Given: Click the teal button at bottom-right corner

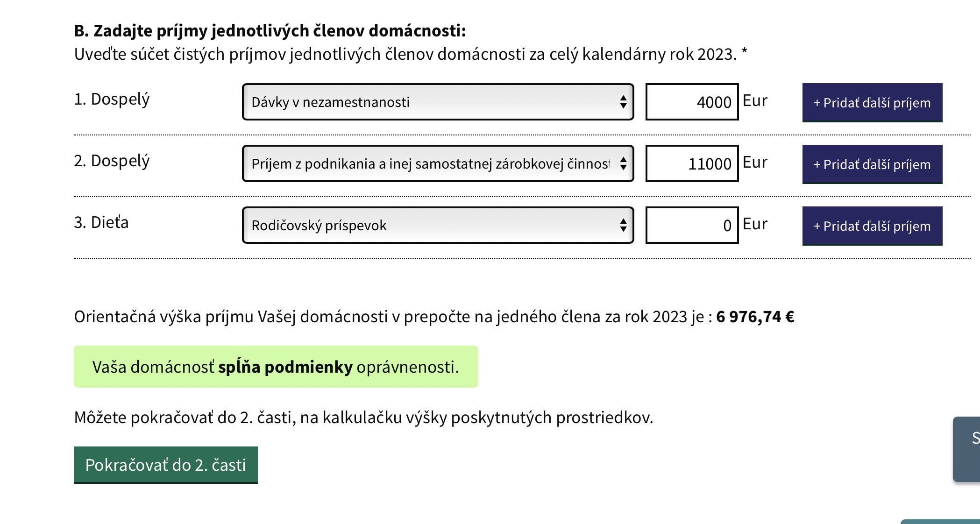Looking at the screenshot, I should tap(939, 521).
